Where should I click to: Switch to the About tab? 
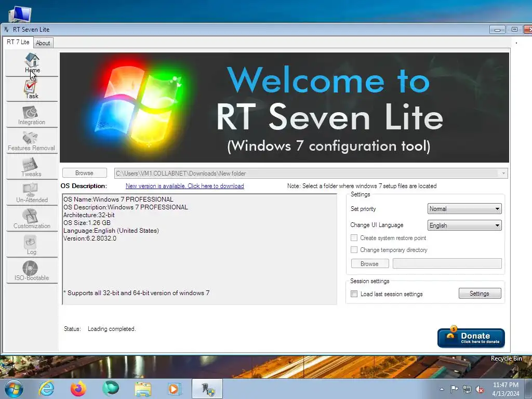[x=43, y=43]
